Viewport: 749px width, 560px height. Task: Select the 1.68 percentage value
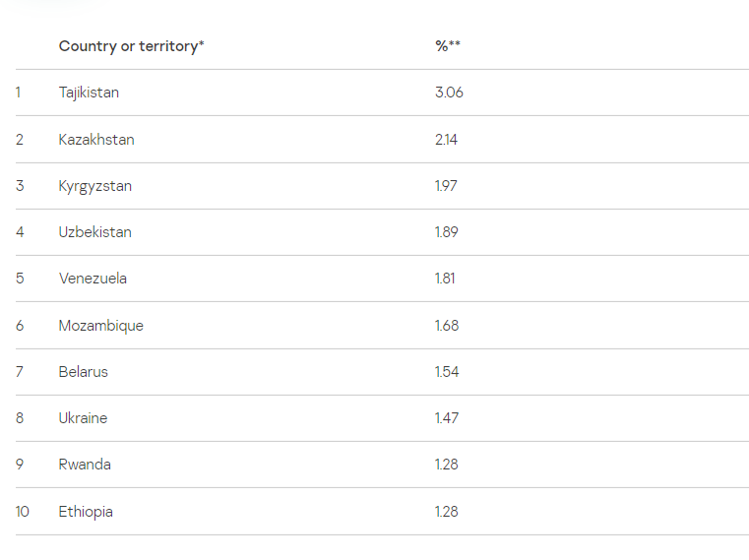point(446,326)
